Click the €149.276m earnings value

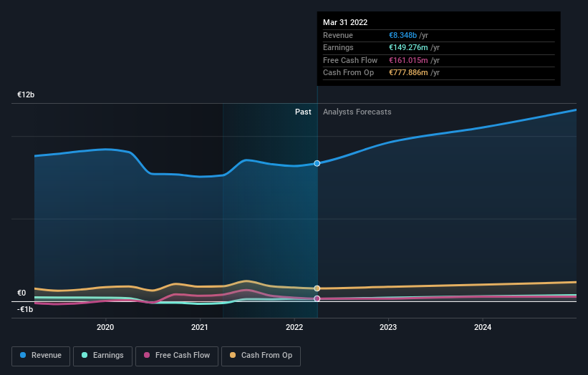(408, 47)
